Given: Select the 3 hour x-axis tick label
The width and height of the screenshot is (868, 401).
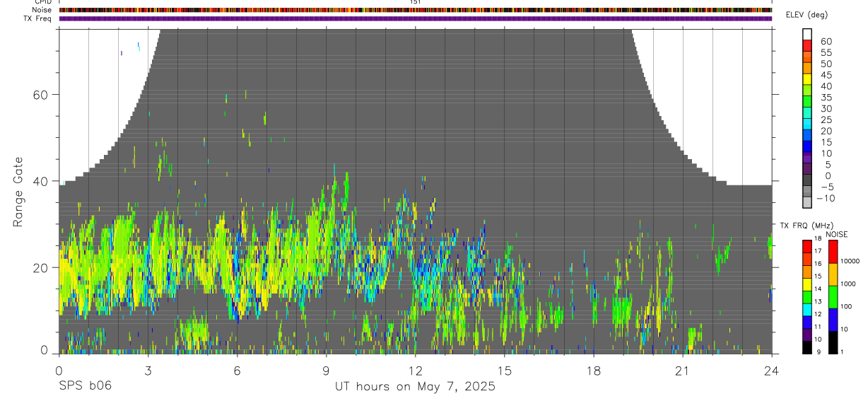Looking at the screenshot, I should tap(148, 371).
